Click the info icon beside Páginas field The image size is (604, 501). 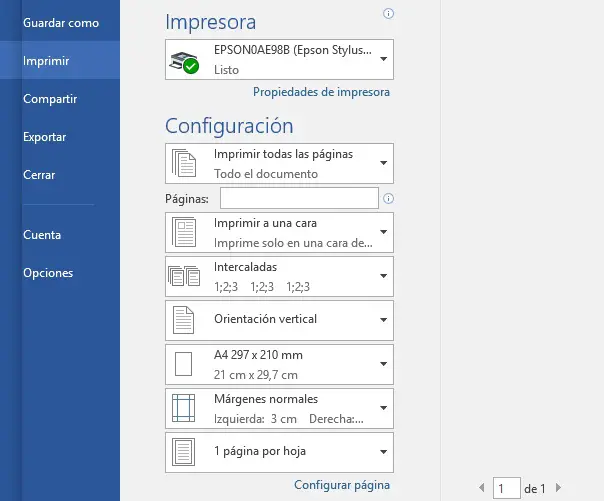(388, 198)
